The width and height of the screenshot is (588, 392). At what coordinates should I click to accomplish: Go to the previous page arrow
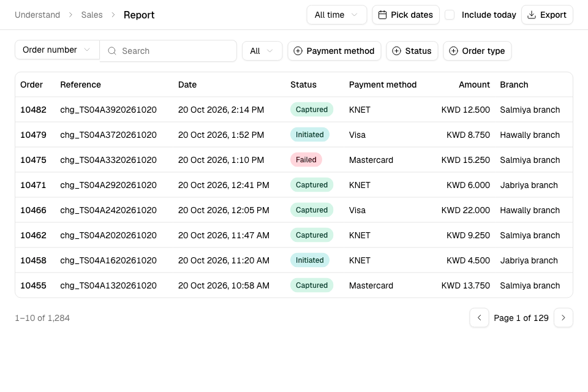click(479, 318)
